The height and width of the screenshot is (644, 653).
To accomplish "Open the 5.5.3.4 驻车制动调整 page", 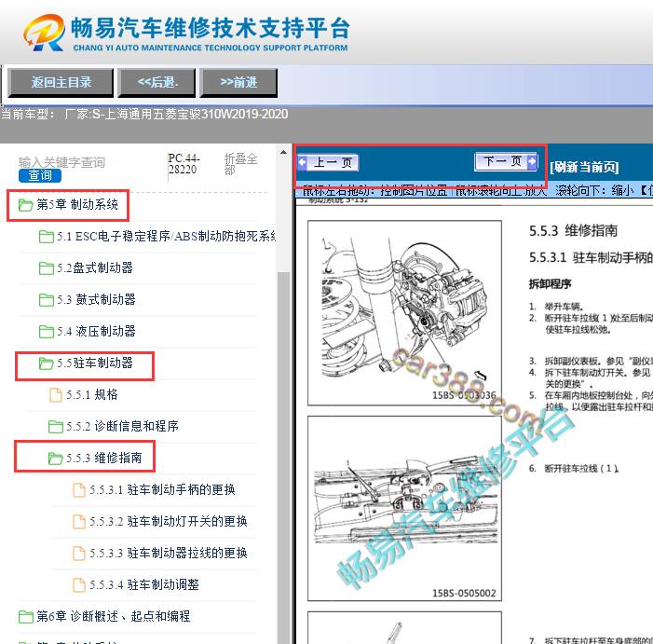I will [144, 584].
